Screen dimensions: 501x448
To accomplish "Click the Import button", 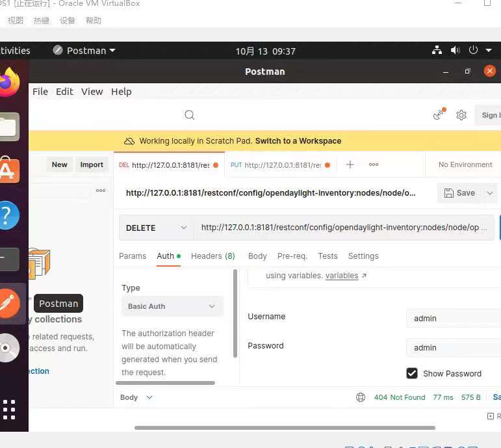I will click(92, 165).
